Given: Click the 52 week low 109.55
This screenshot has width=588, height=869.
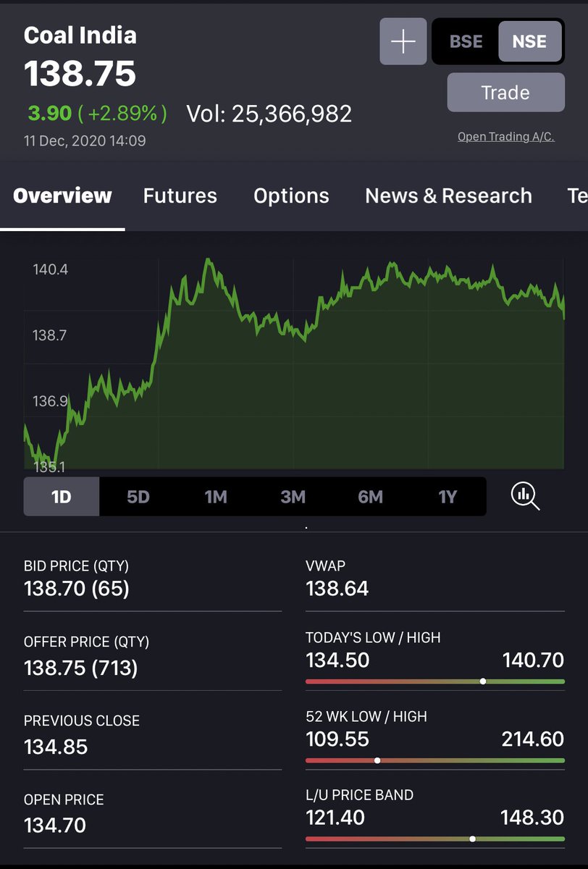Looking at the screenshot, I should pyautogui.click(x=337, y=739).
